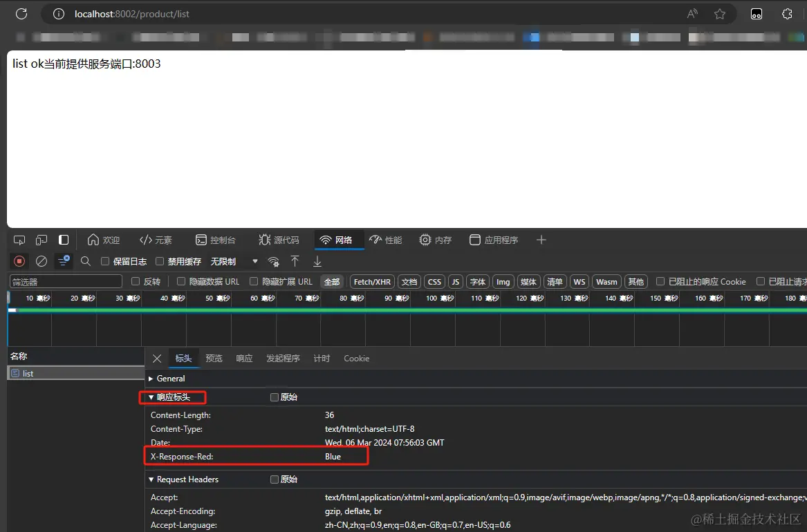Activate inspect element picker icon

click(19, 240)
